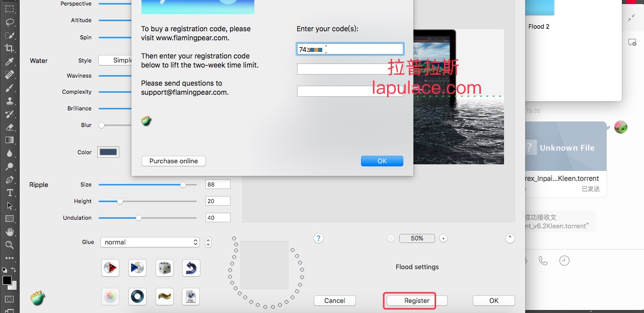Click the Height value field showing 20

coord(218,201)
